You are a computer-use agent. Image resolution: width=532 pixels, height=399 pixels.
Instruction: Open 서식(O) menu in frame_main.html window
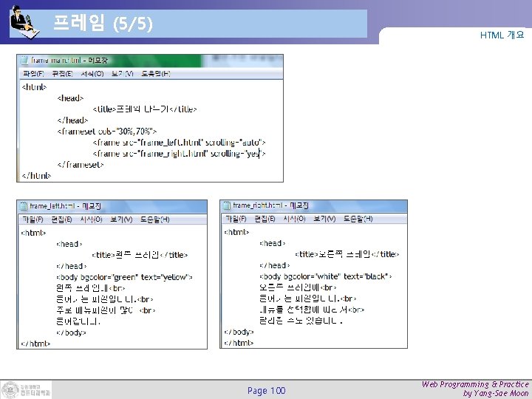[92, 74]
